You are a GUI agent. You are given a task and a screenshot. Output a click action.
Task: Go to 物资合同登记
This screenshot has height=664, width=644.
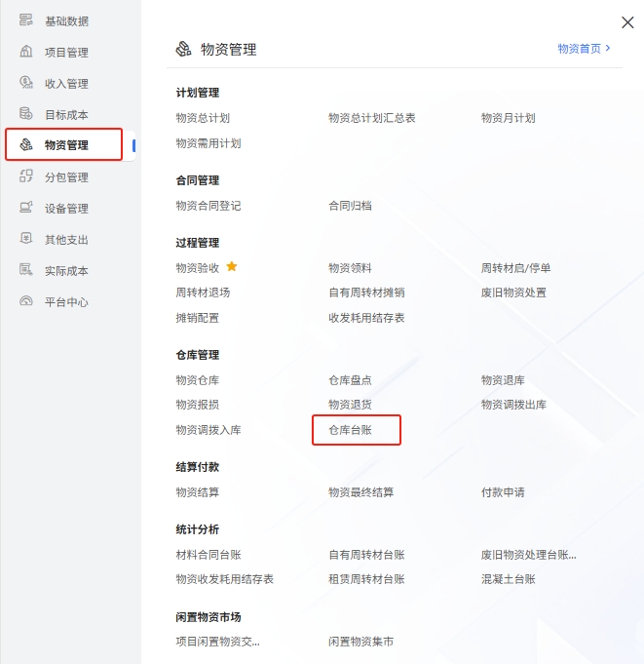click(208, 206)
